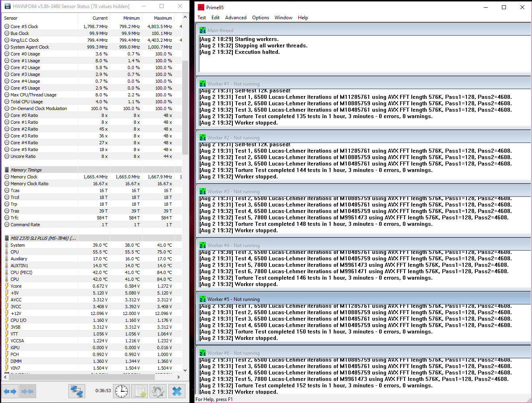532x403 pixels.
Task: Open HWiNFO sensor settings gear
Action: coord(158,391)
